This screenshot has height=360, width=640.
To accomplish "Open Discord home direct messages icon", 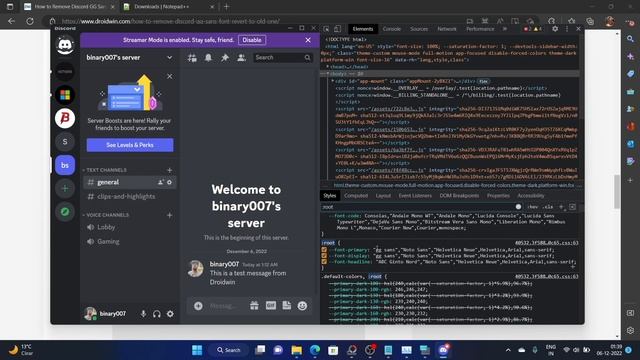I will pos(65,46).
